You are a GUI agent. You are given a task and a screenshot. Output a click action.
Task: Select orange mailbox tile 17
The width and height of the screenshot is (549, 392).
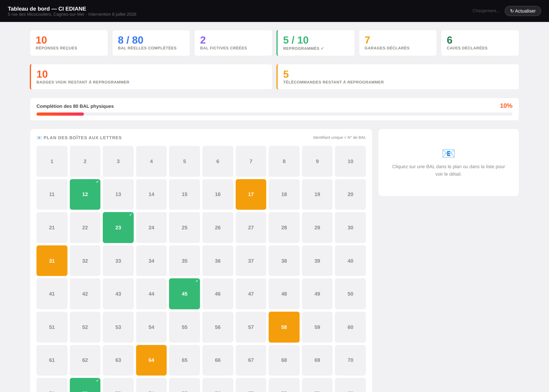[251, 194]
